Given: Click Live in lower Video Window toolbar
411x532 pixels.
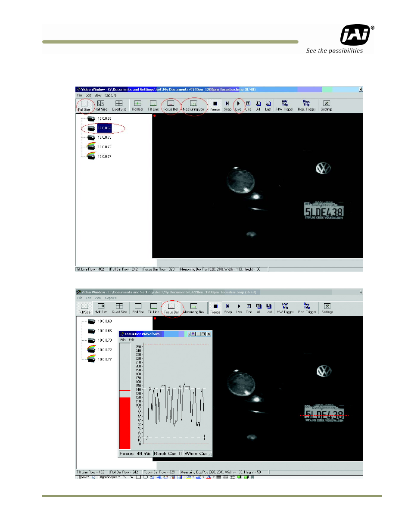Looking at the screenshot, I should 239,308.
